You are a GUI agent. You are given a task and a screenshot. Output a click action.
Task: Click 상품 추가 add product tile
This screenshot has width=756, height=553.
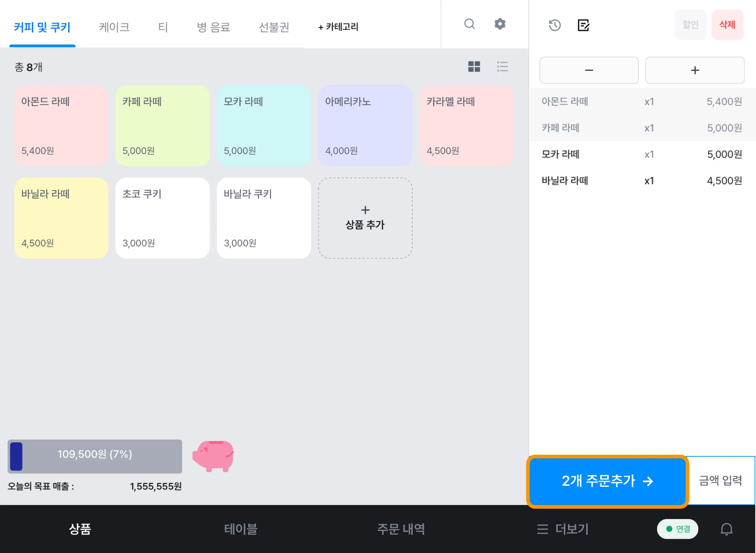point(365,218)
